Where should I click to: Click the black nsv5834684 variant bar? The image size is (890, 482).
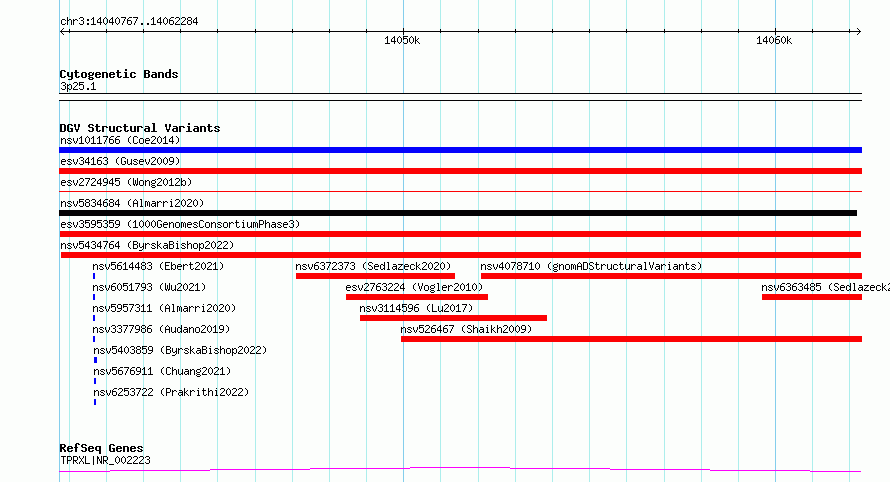pos(458,213)
